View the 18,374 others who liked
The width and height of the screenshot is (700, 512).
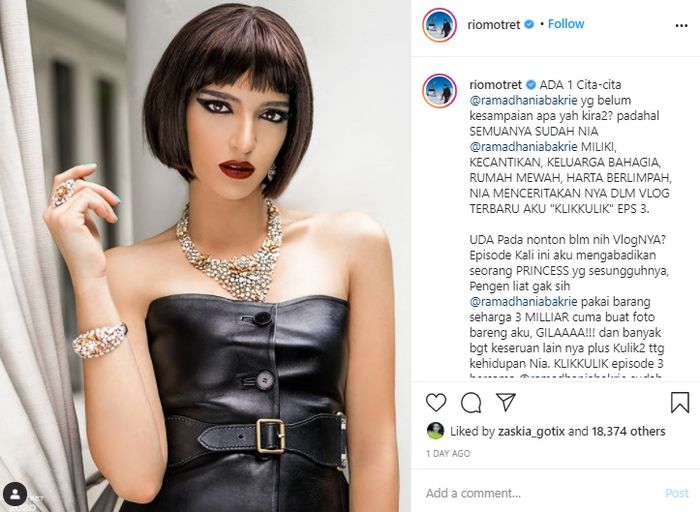coord(629,431)
